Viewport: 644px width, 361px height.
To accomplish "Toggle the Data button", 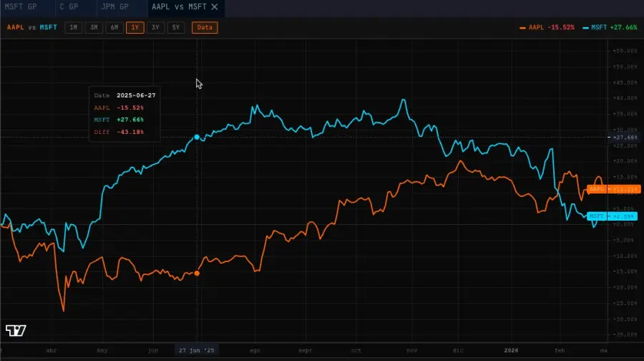I will coord(205,27).
